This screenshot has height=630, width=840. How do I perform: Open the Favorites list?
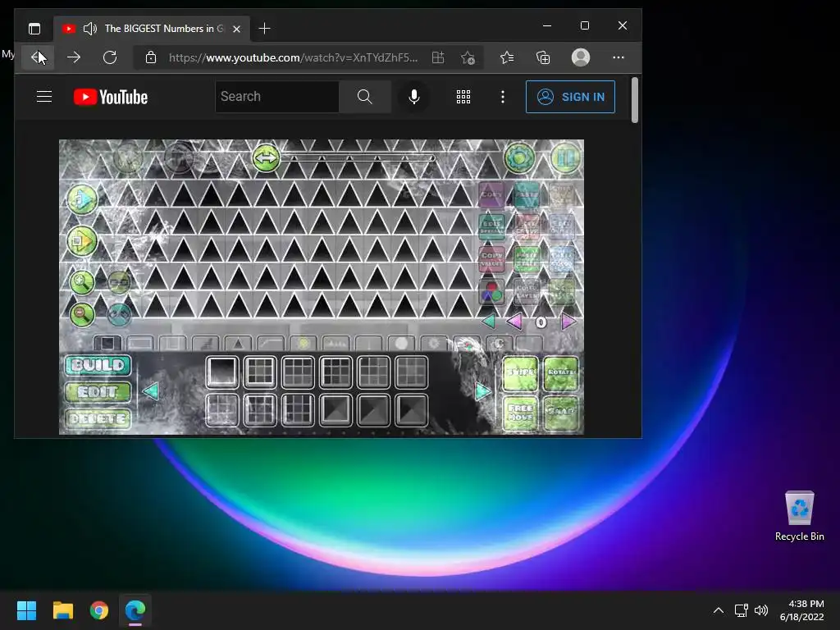click(507, 57)
